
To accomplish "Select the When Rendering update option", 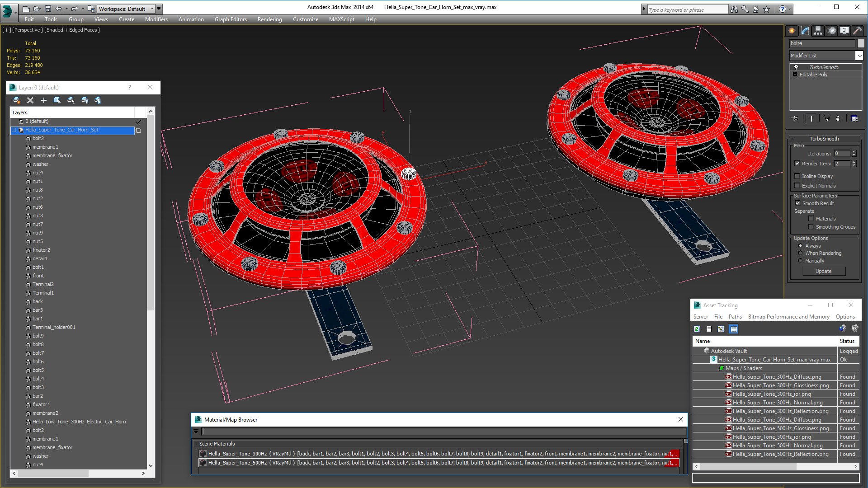I will [x=800, y=253].
